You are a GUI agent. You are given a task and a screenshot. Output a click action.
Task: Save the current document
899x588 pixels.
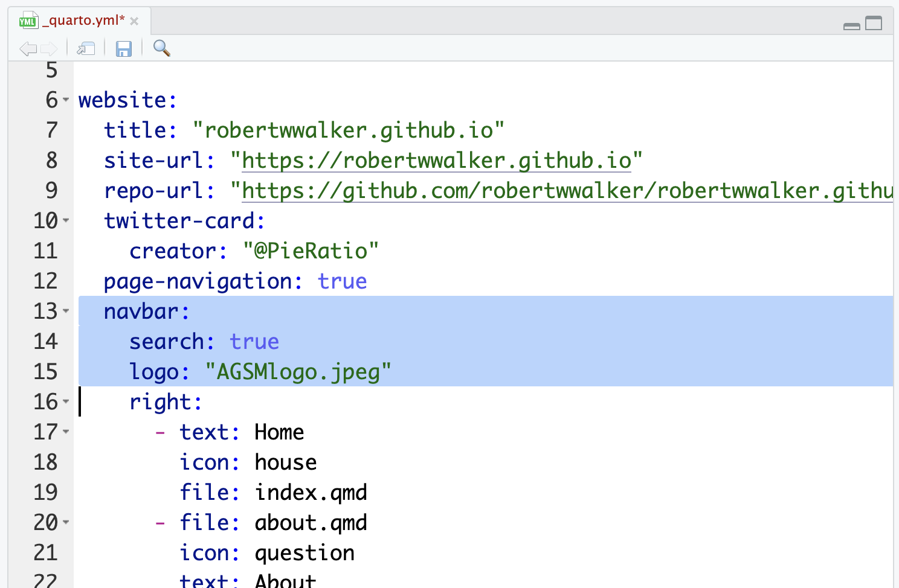[x=124, y=48]
